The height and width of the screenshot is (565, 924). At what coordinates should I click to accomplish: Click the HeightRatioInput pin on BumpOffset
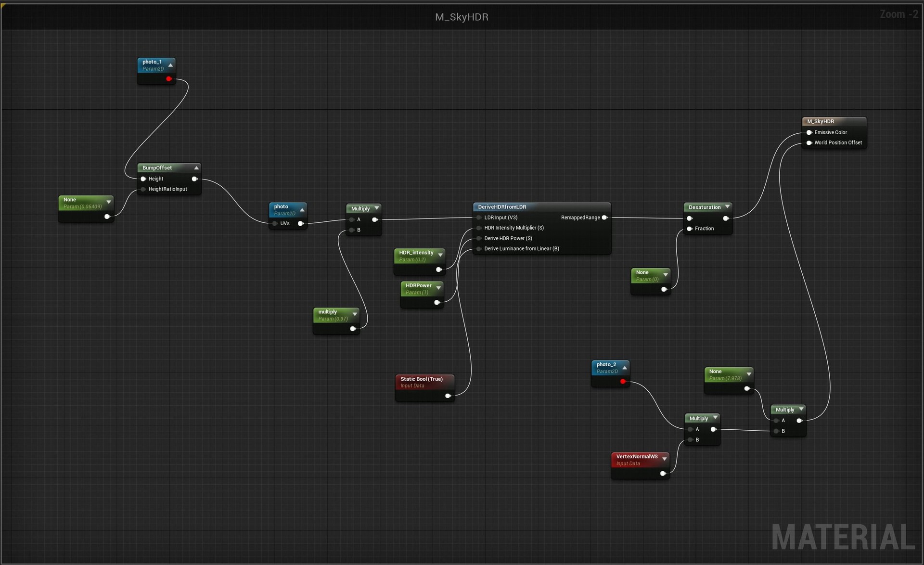143,189
